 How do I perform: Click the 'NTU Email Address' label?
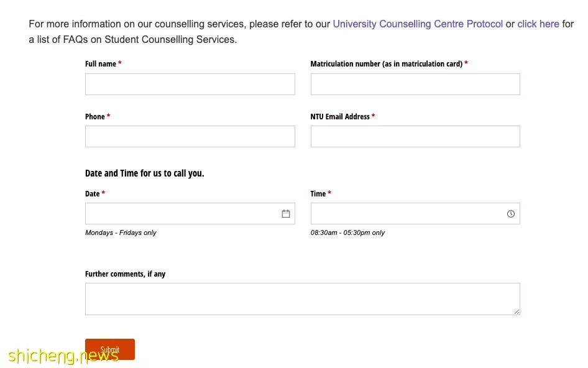[x=340, y=117]
